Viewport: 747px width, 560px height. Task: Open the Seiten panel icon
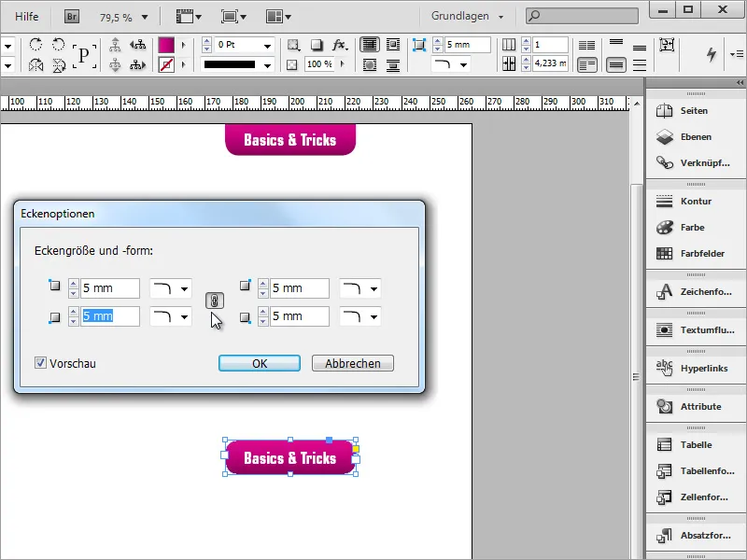pyautogui.click(x=666, y=110)
